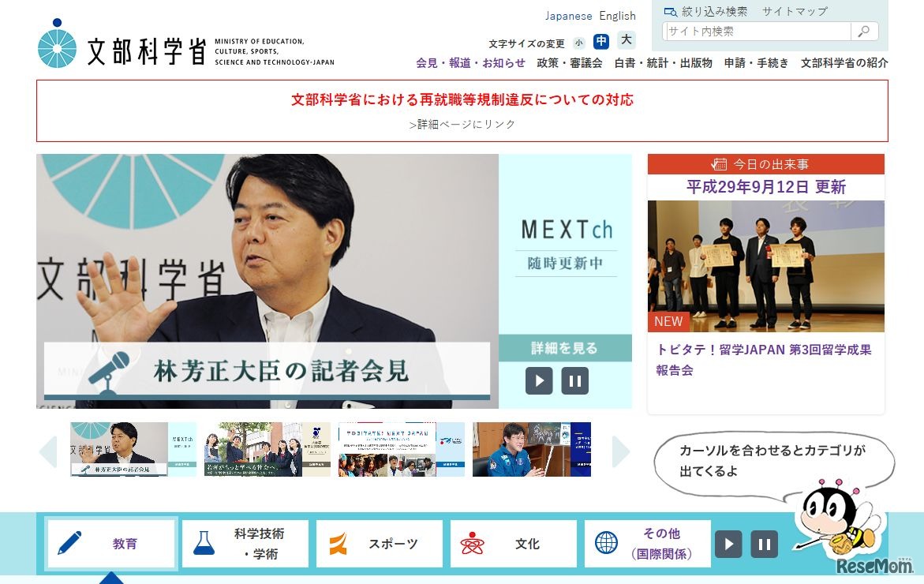Pause the main slideshow rotation
Image resolution: width=924 pixels, height=584 pixels.
tap(575, 380)
